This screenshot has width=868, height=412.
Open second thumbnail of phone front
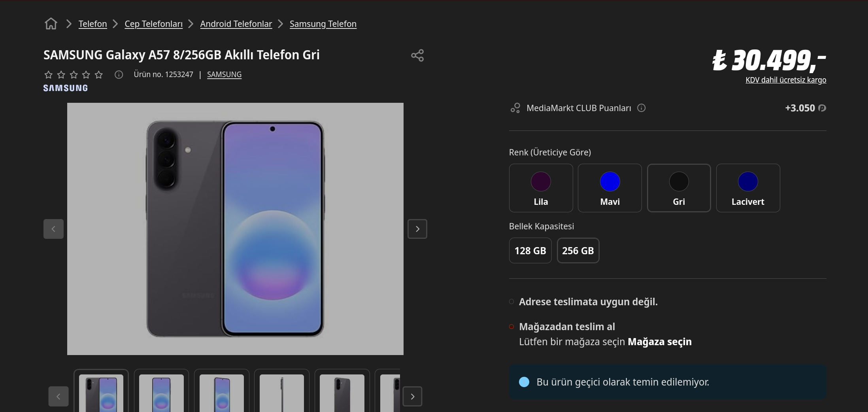point(162,391)
